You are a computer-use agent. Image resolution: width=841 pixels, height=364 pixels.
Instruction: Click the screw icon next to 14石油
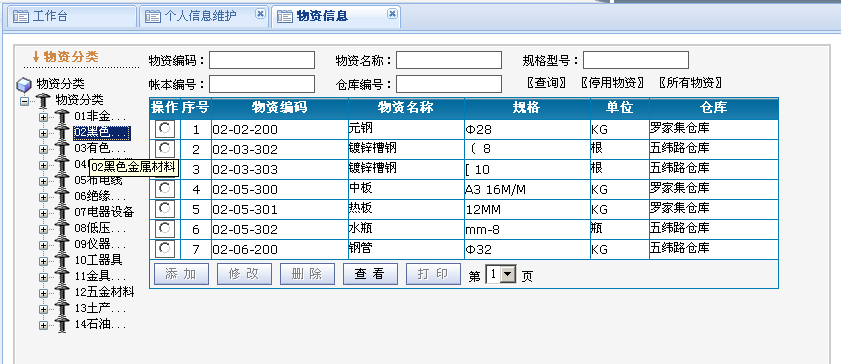click(62, 325)
